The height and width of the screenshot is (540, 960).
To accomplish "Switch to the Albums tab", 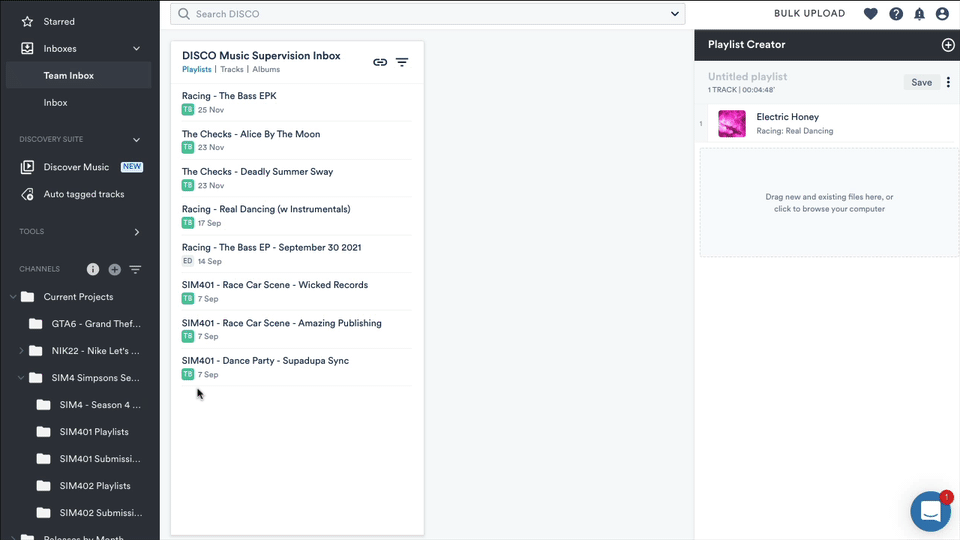I will (x=266, y=69).
